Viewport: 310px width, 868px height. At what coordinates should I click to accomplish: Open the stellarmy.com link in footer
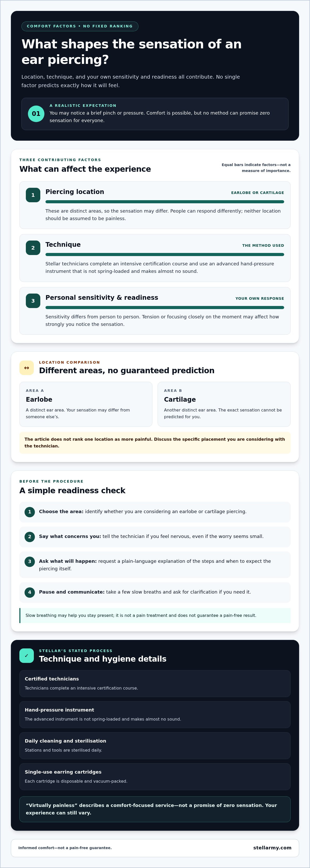tap(272, 848)
